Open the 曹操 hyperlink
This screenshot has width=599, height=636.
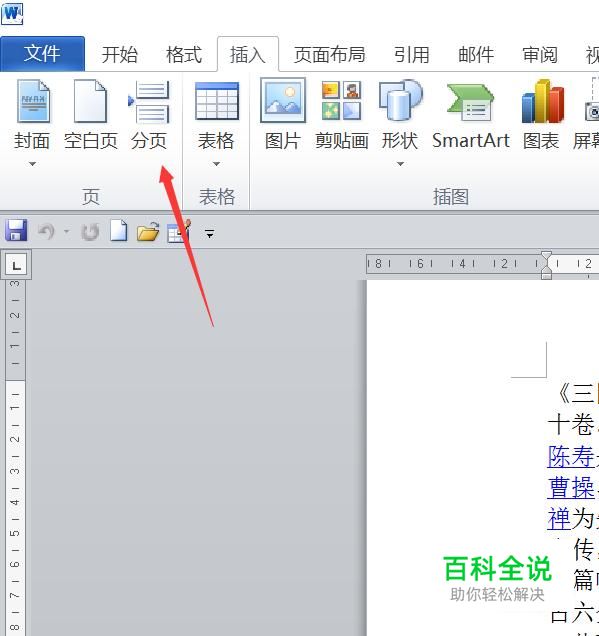[571, 488]
